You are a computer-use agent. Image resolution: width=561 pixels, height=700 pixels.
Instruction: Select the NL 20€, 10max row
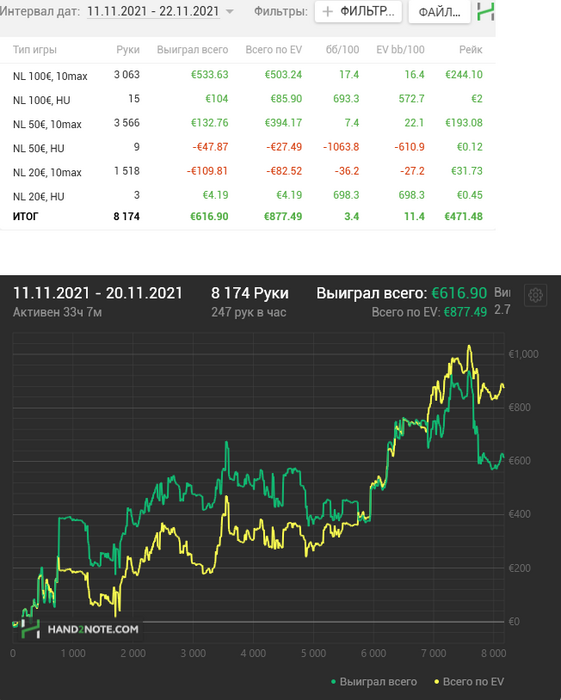click(x=248, y=171)
